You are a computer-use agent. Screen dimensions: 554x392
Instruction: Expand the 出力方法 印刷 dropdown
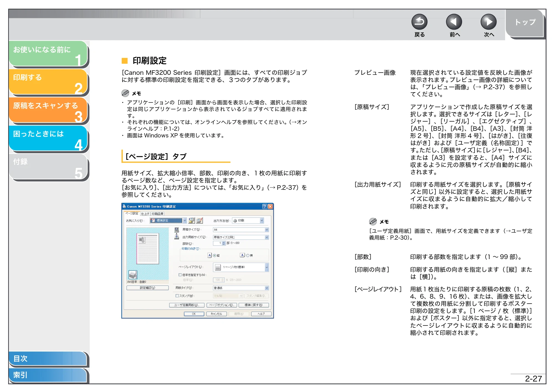(x=262, y=221)
